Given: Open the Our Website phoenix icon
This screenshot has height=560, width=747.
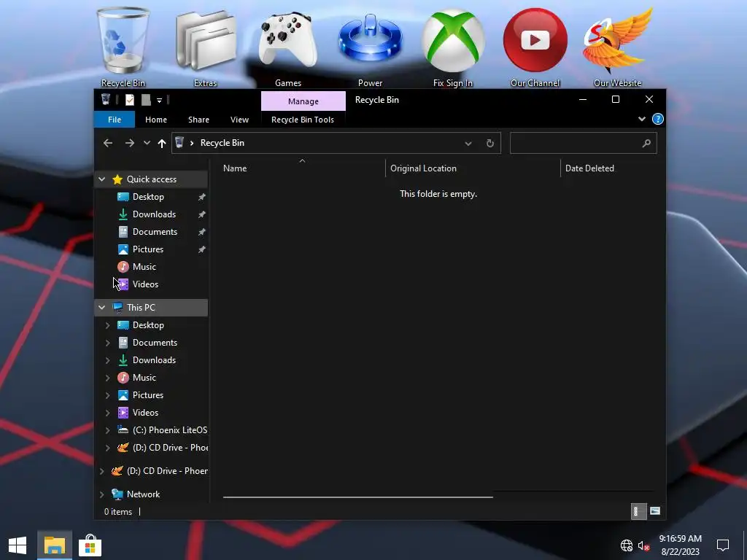Looking at the screenshot, I should coord(617,47).
